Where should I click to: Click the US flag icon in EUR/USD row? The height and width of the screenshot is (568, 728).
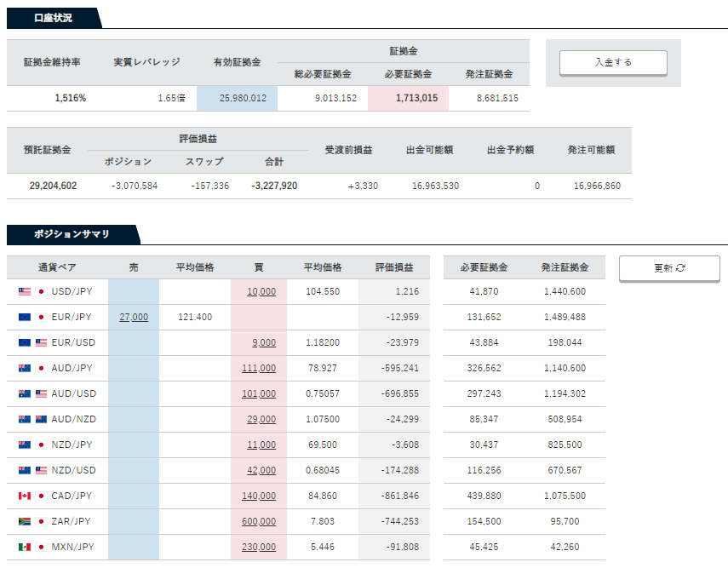click(42, 342)
